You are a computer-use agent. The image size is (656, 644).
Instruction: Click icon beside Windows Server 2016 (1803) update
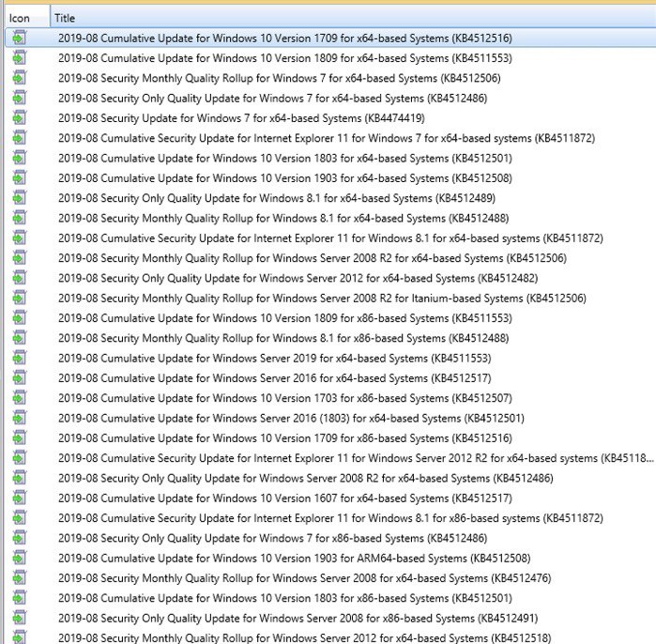[20, 418]
